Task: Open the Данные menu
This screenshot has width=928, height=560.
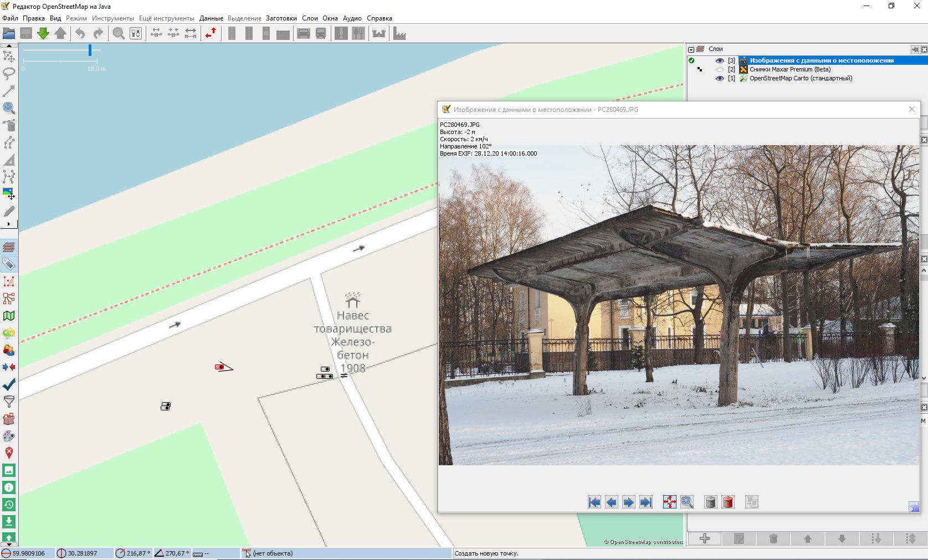Action: (x=211, y=18)
